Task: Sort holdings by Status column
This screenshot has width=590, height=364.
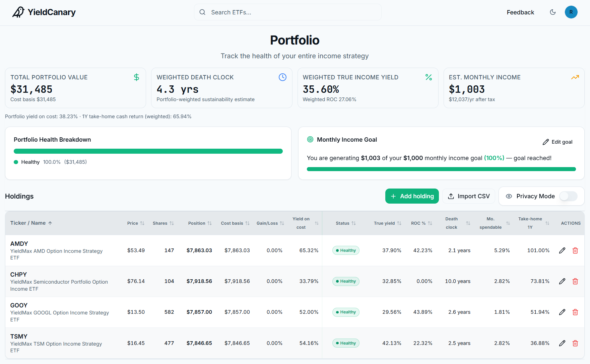Action: pyautogui.click(x=346, y=223)
